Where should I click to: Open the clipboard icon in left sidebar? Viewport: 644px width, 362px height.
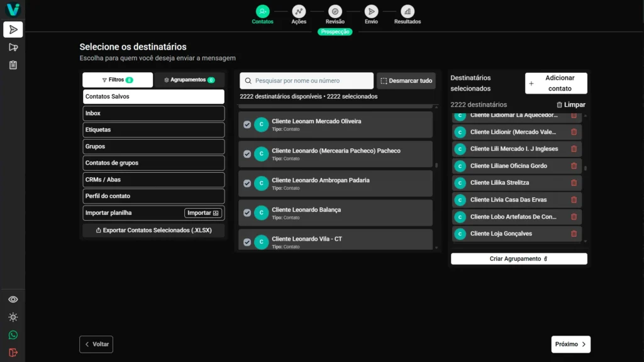(x=13, y=65)
